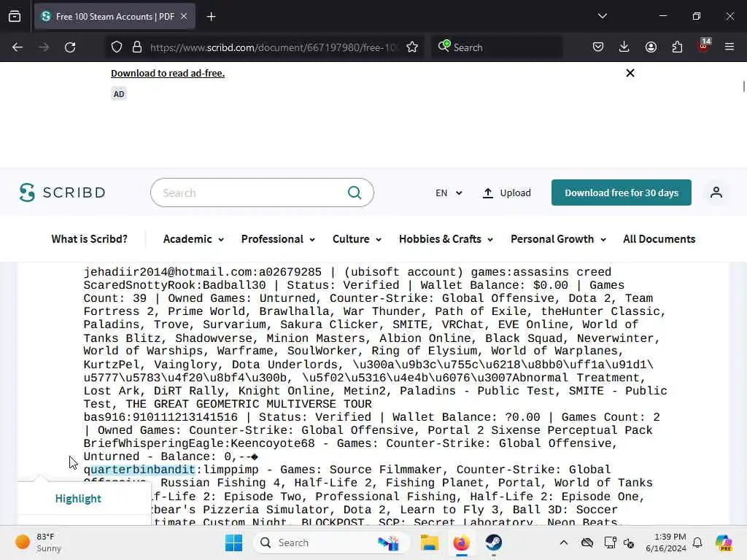Click the page vertical scrollbar thumb
This screenshot has height=560, width=747.
click(743, 87)
